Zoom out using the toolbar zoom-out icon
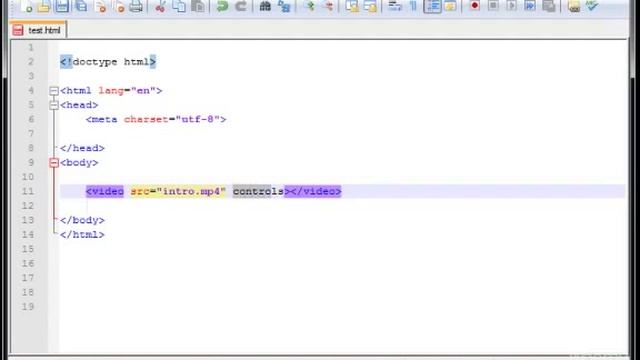Viewport: 640px width, 360px height. tap(329, 6)
